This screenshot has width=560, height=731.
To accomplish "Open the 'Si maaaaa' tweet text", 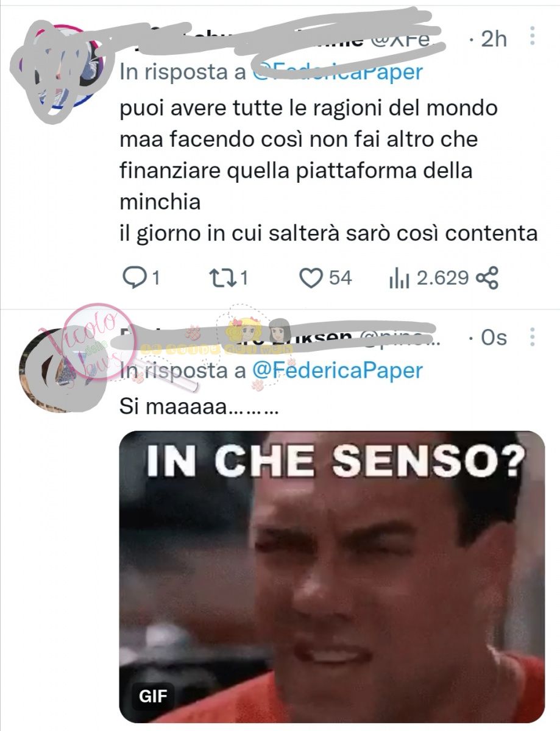I will click(199, 406).
